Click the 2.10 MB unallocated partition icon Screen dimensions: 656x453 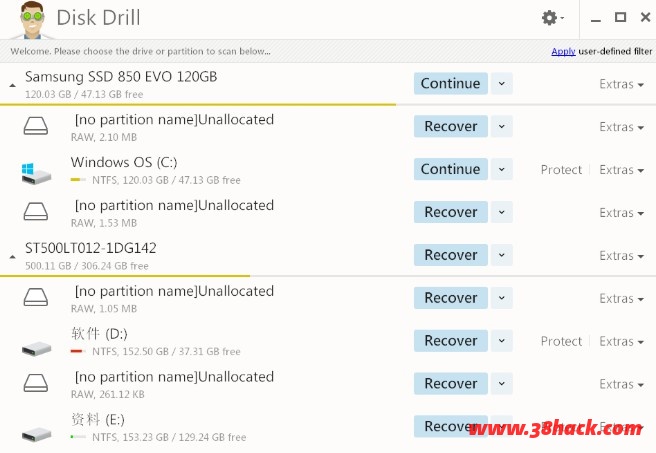pyautogui.click(x=36, y=125)
